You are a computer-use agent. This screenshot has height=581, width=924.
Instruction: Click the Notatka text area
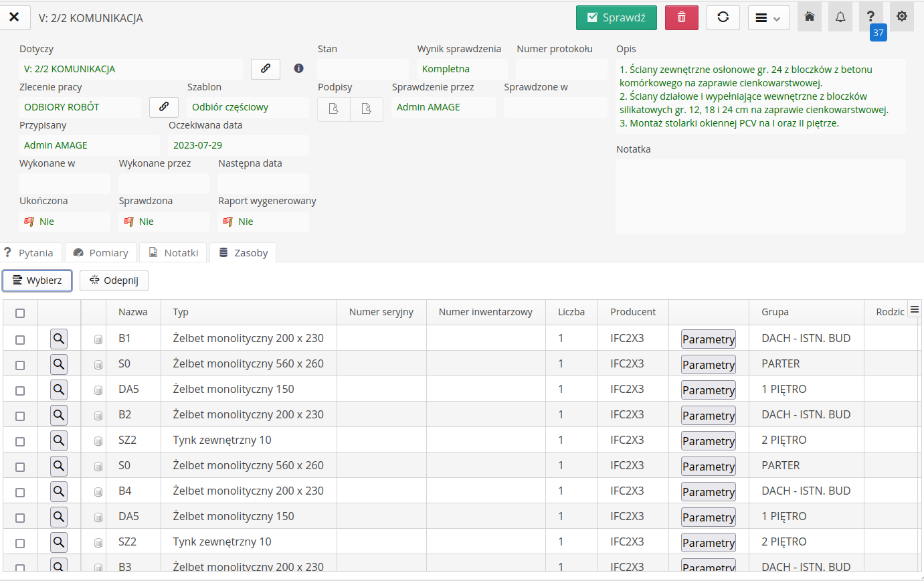pyautogui.click(x=760, y=196)
